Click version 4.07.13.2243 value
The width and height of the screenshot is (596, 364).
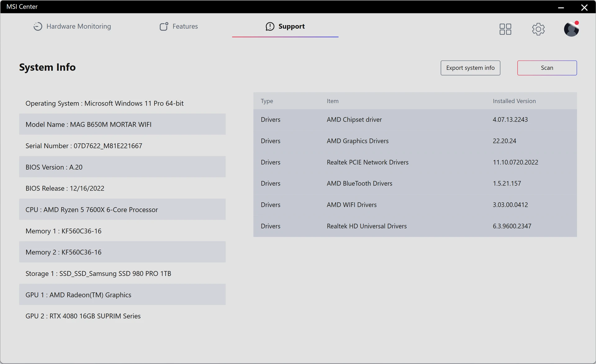[510, 119]
